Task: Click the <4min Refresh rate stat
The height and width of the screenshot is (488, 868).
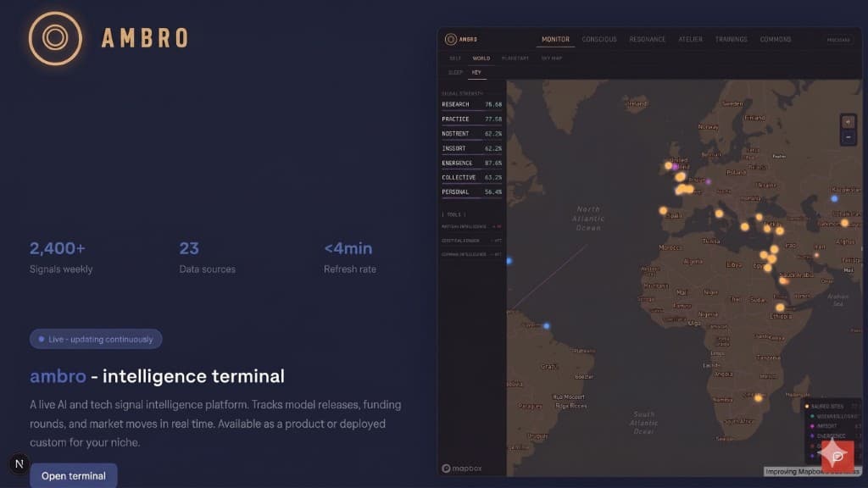Action: (x=350, y=258)
